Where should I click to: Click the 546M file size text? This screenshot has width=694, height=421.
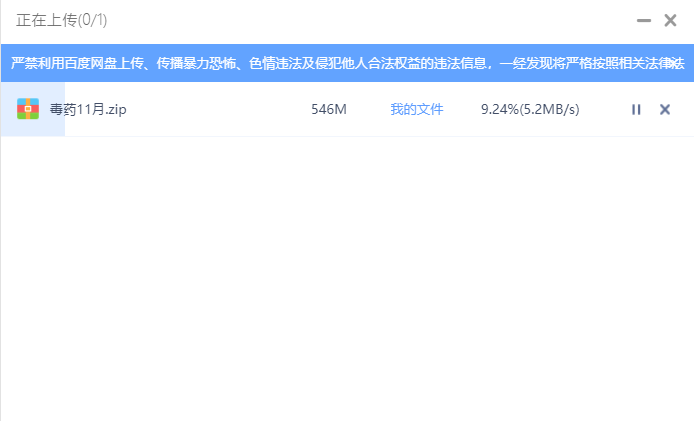point(328,109)
